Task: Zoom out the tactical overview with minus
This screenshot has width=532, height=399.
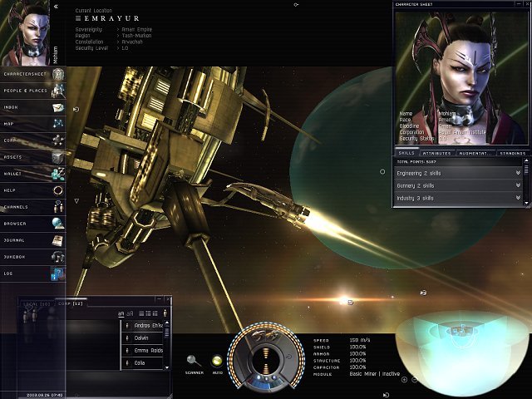Action: (415, 380)
